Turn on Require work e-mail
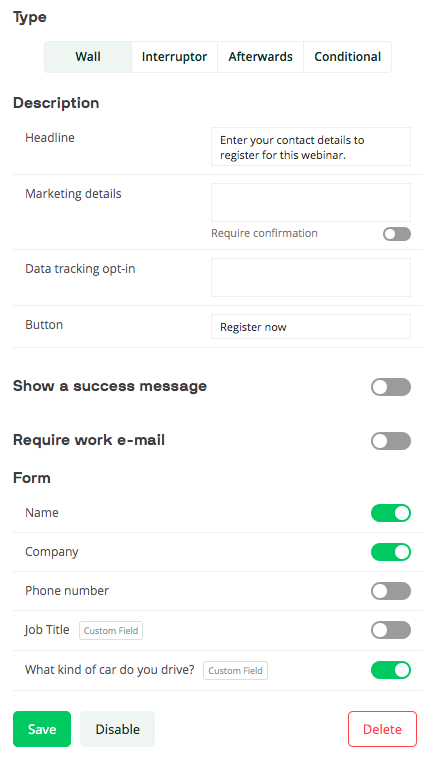 [391, 441]
